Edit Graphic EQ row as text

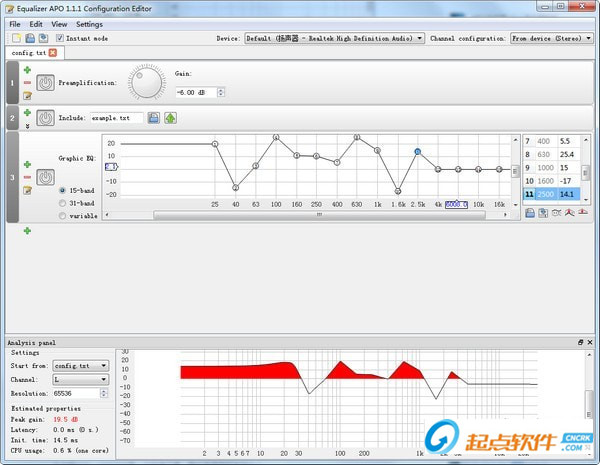pyautogui.click(x=27, y=190)
